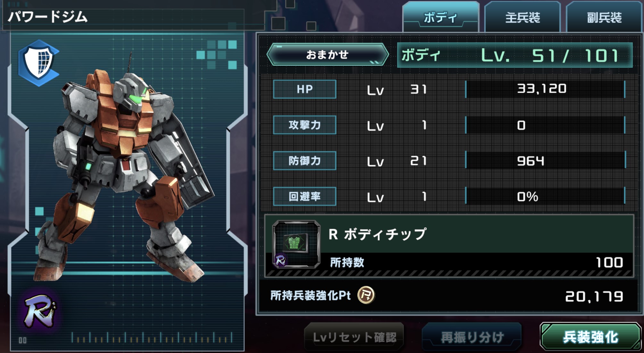Select the 回避率 stat label
The width and height of the screenshot is (644, 353).
305,196
